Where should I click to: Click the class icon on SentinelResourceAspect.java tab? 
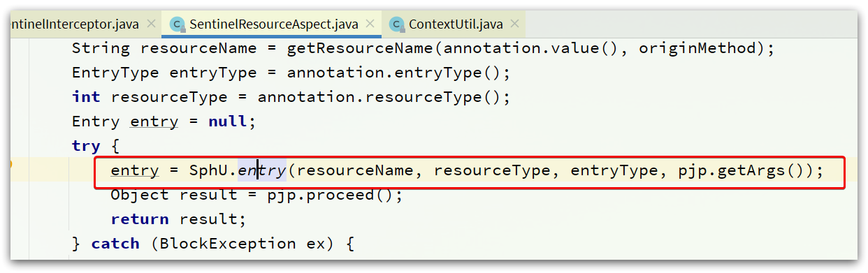tap(178, 24)
